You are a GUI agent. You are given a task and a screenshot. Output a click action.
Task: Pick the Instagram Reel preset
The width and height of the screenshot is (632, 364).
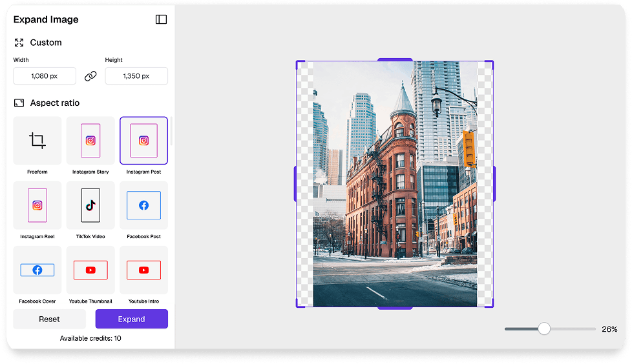[37, 205]
